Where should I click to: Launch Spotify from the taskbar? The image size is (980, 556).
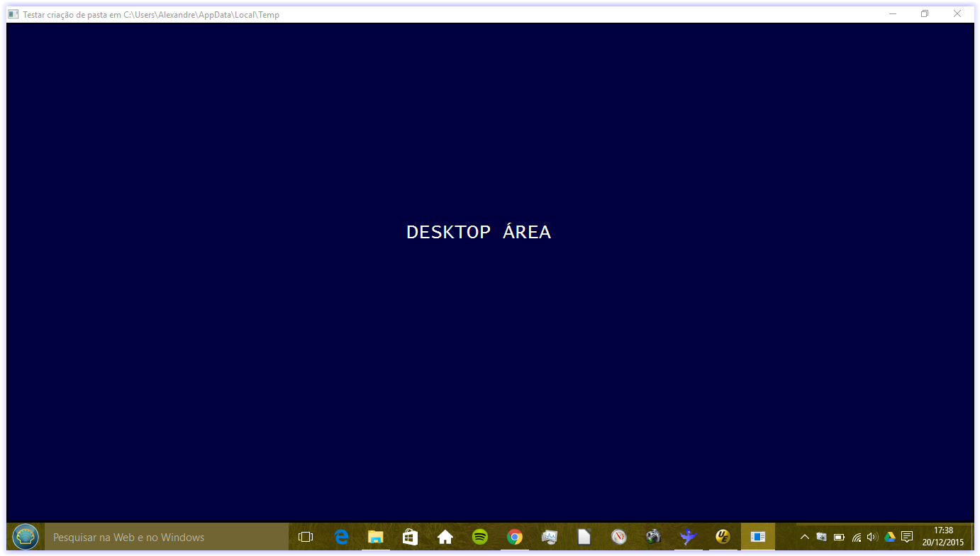click(x=480, y=537)
